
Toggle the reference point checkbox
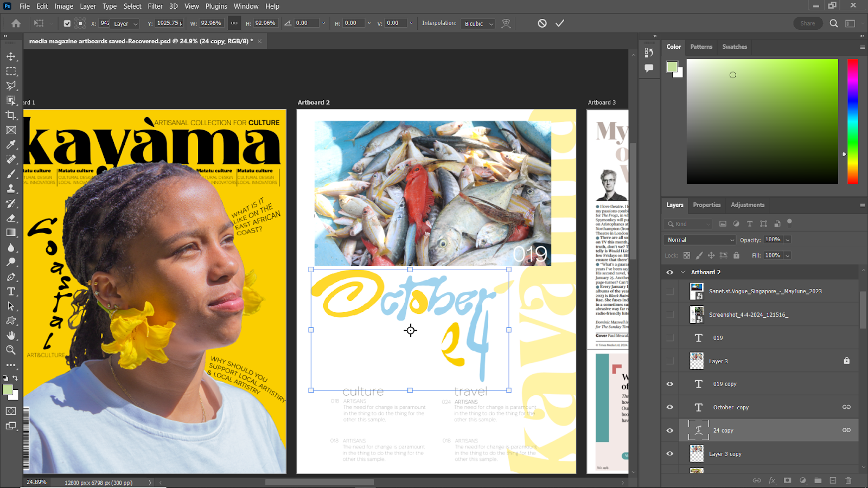click(x=67, y=23)
